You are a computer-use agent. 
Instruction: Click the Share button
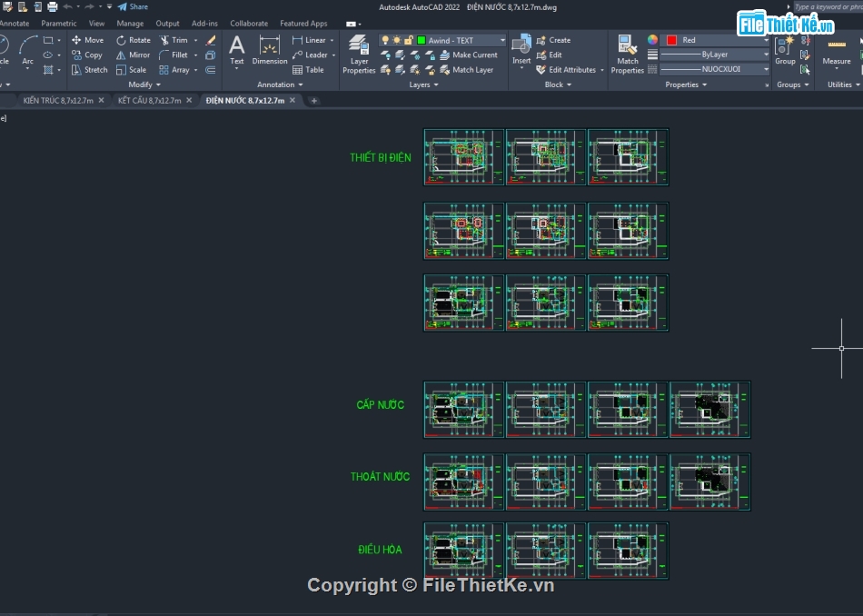(133, 6)
